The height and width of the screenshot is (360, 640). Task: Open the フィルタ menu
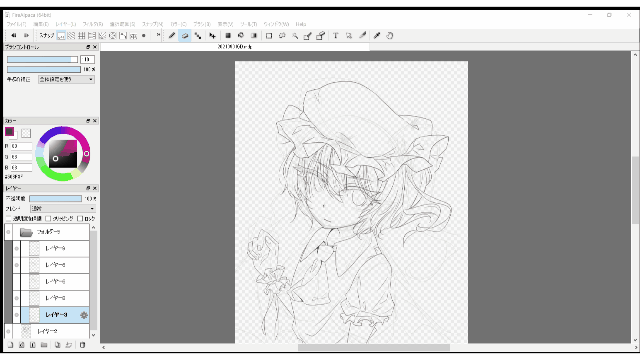tap(93, 24)
